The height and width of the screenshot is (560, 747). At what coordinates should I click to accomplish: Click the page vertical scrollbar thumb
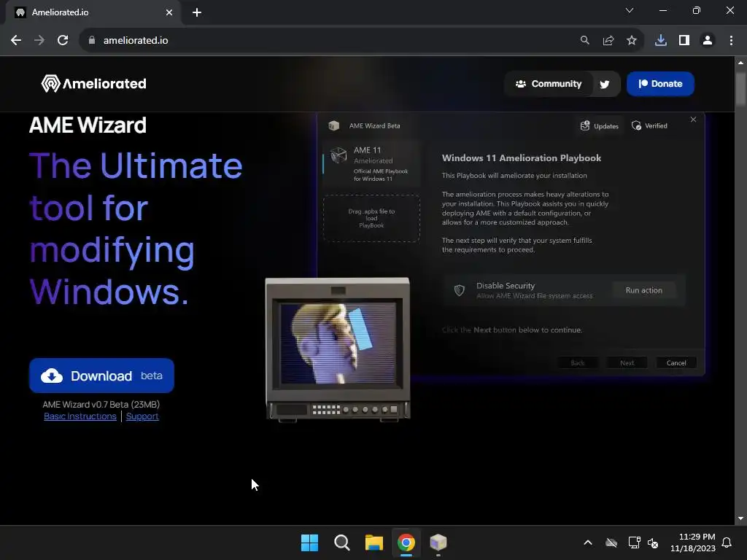[740, 88]
